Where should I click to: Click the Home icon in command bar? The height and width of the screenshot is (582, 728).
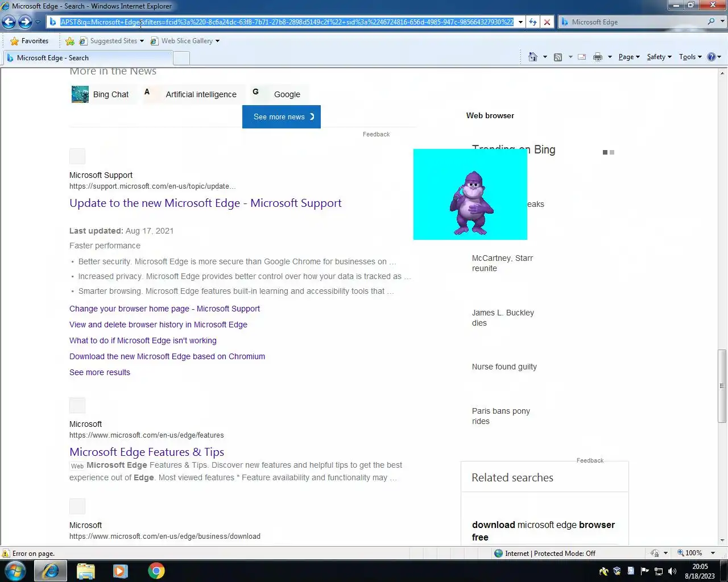[x=533, y=57]
